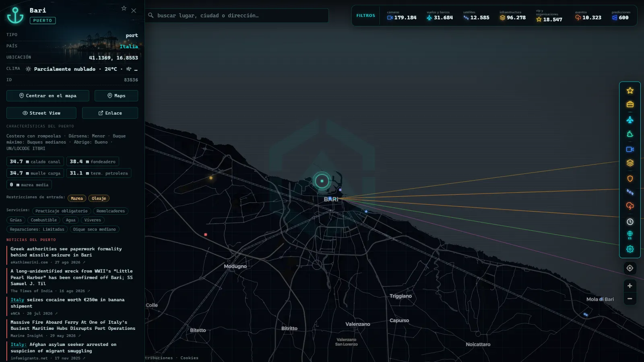Image resolution: width=644 pixels, height=362 pixels.
Task: Click the Combustible service tag
Action: pyautogui.click(x=44, y=220)
